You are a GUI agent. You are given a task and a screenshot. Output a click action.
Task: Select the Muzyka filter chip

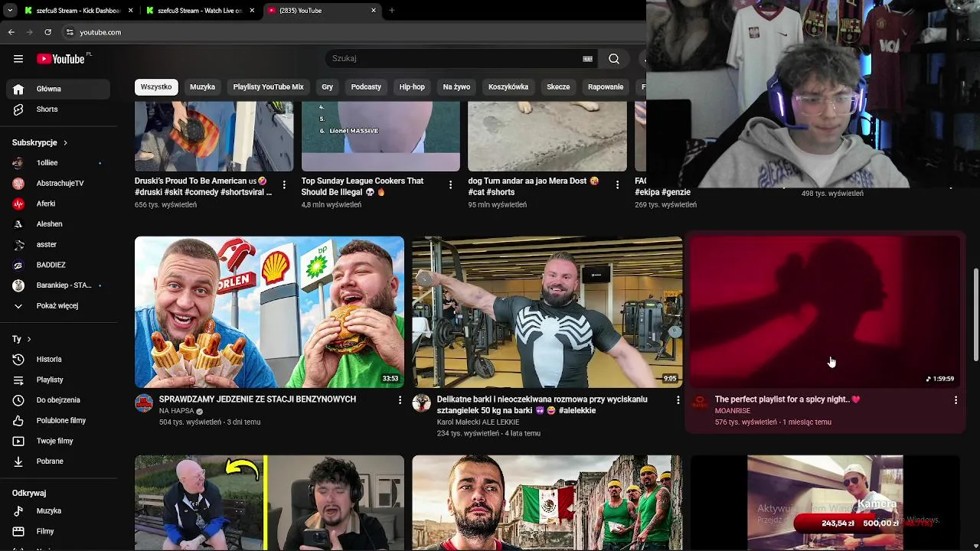(202, 87)
